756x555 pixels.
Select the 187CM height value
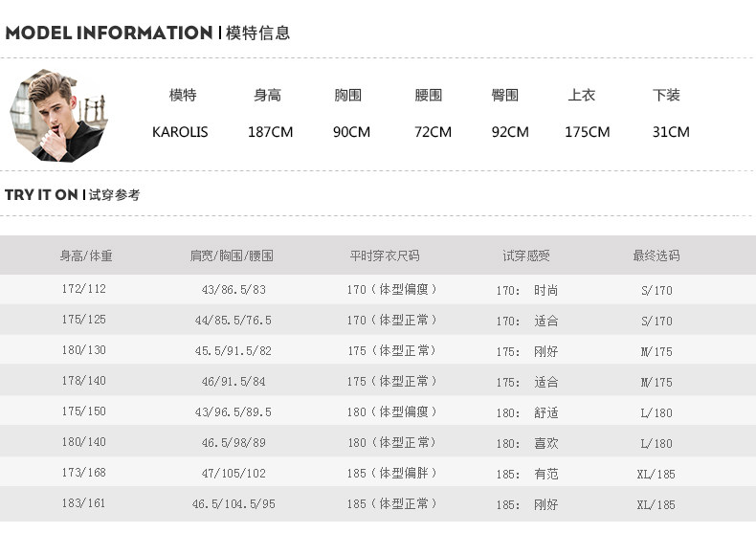tap(270, 132)
